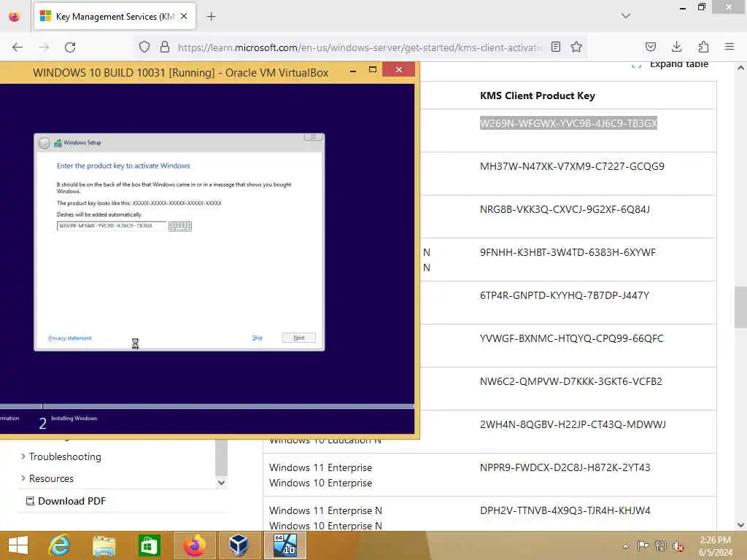The height and width of the screenshot is (560, 747).
Task: Click key NW6C2-QMPVW-D7KKK-3GKT6-VCFB2
Action: click(x=570, y=381)
